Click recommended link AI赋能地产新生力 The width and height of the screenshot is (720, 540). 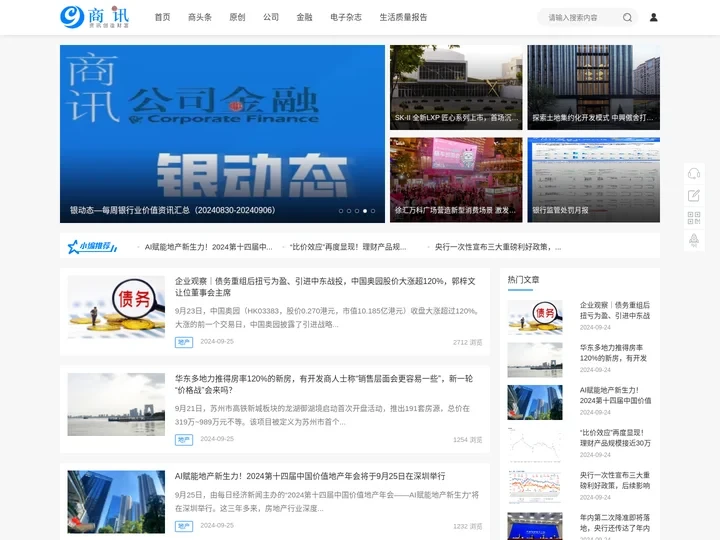click(208, 247)
